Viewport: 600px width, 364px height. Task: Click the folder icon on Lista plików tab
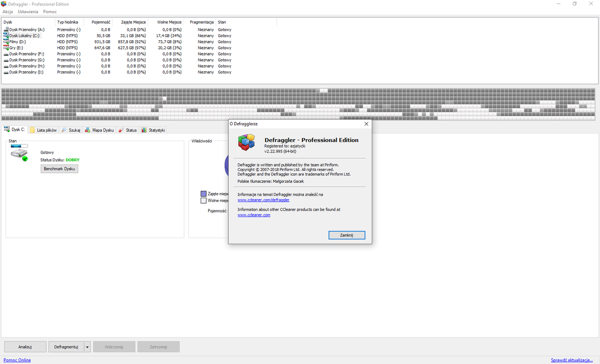point(32,130)
